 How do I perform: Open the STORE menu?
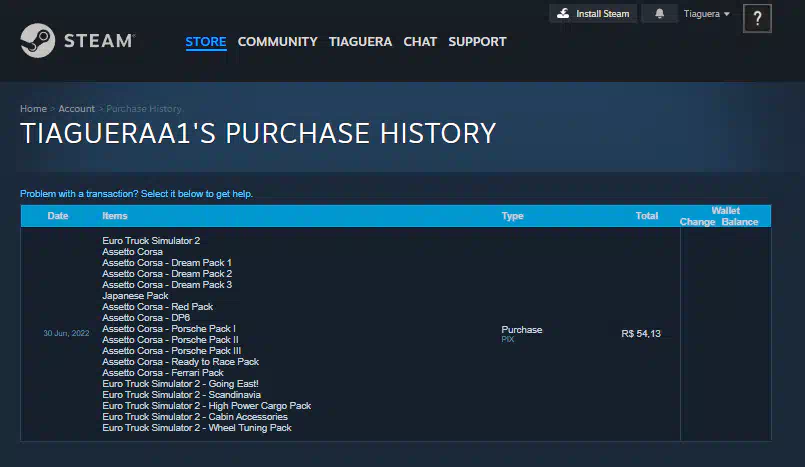tap(206, 42)
